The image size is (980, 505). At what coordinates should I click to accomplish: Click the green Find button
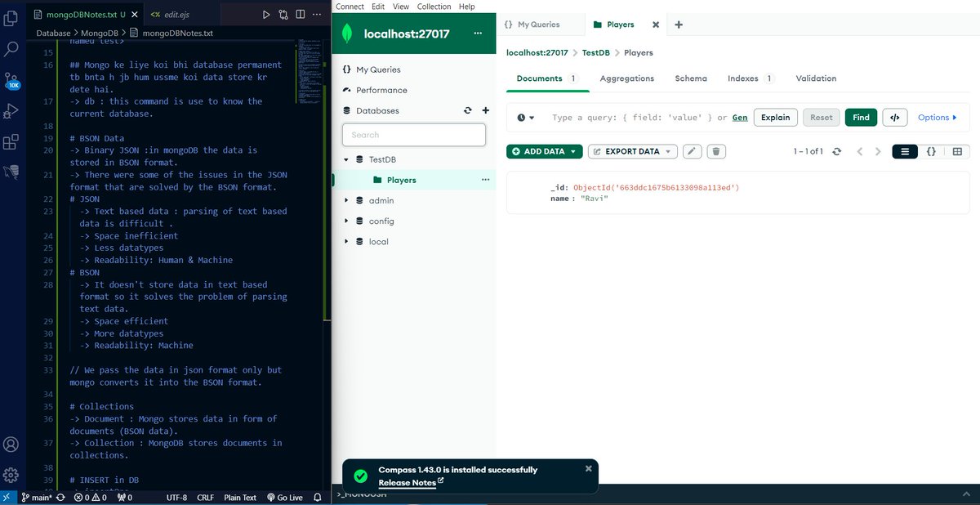click(x=861, y=118)
